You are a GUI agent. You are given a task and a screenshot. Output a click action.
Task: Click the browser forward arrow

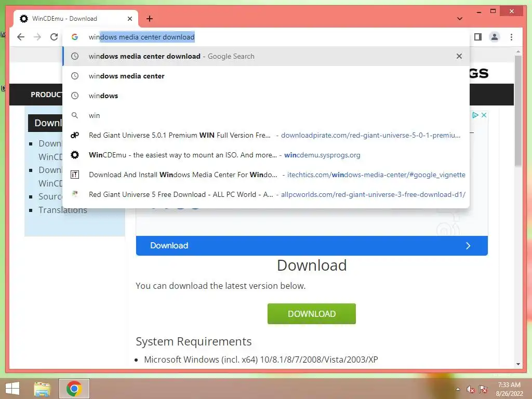tap(37, 37)
